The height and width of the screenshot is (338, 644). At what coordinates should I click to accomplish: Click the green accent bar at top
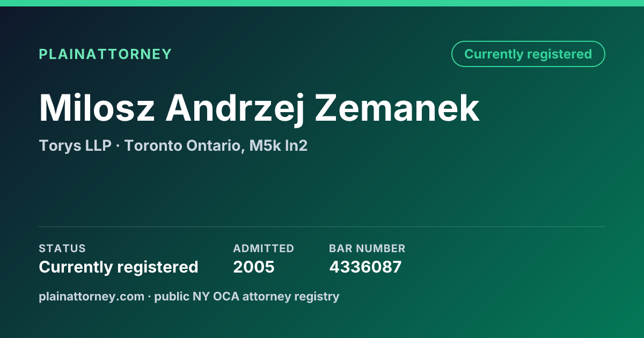(322, 3)
